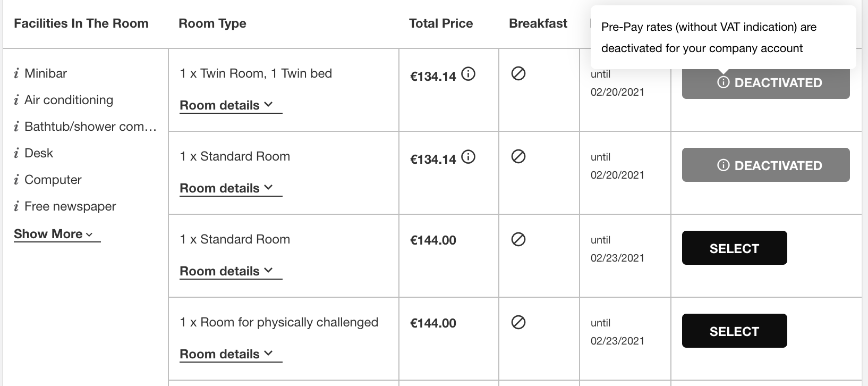Click the DEACTIVATED button for Twin Room
Viewport: 868px width, 386px height.
pyautogui.click(x=765, y=83)
